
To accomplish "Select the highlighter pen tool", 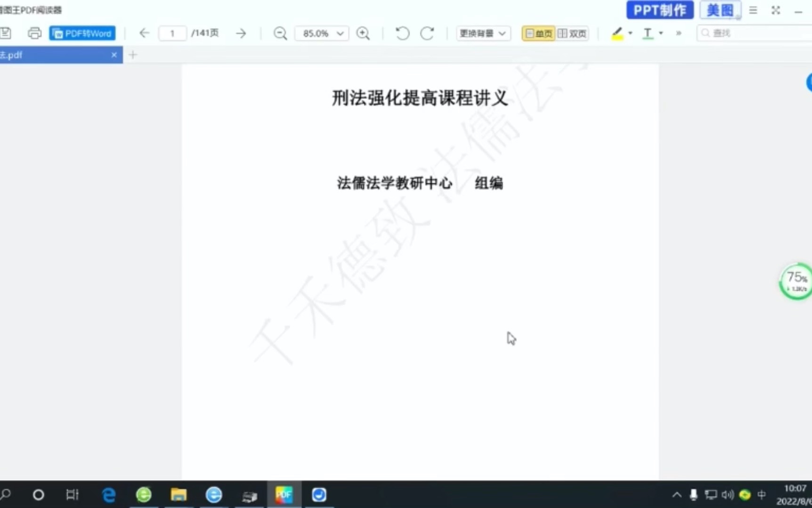I will pos(617,33).
